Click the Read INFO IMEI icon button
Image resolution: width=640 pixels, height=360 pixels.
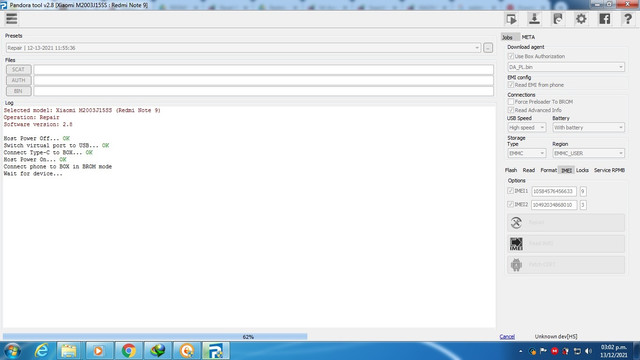click(566, 244)
